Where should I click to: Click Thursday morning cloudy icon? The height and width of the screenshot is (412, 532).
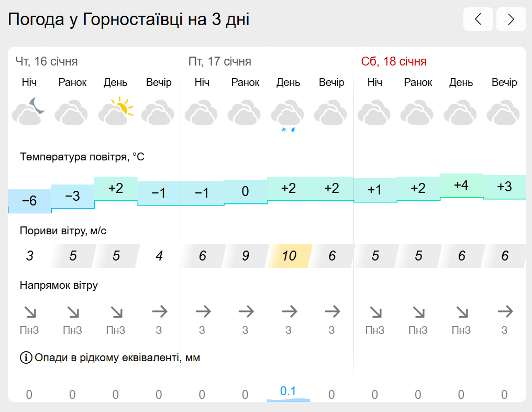pyautogui.click(x=72, y=112)
